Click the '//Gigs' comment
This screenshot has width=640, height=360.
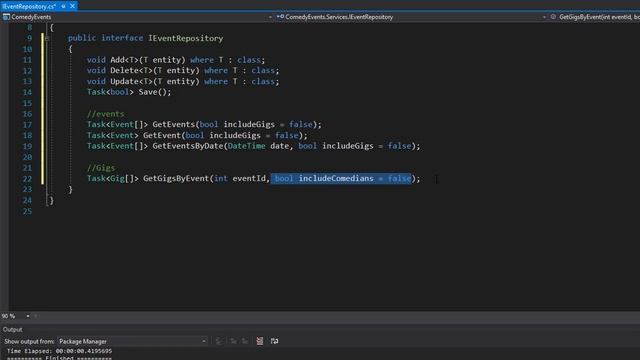coord(101,168)
